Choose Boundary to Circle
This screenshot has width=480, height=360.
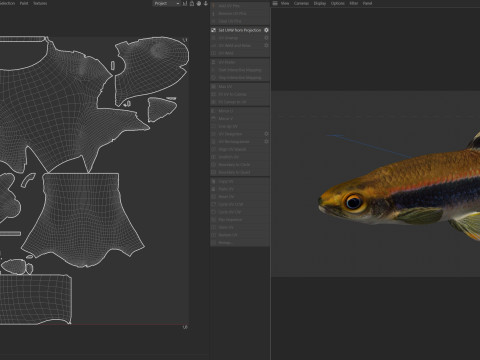pyautogui.click(x=240, y=165)
